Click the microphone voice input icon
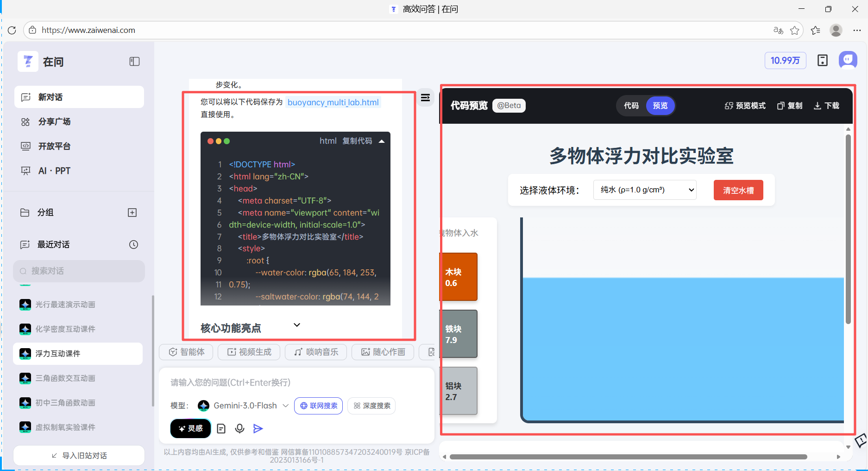This screenshot has width=868, height=471. 239,428
